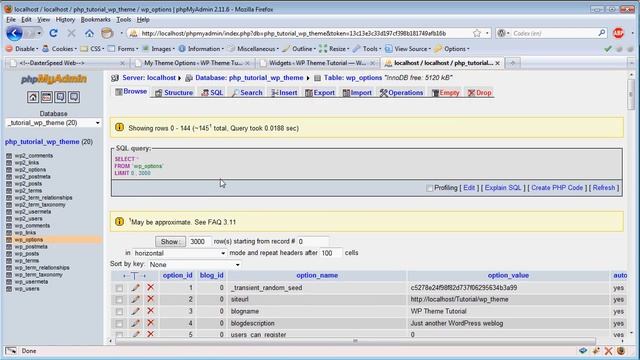Click the green checkmark developer toolbar icon

pos(608,49)
